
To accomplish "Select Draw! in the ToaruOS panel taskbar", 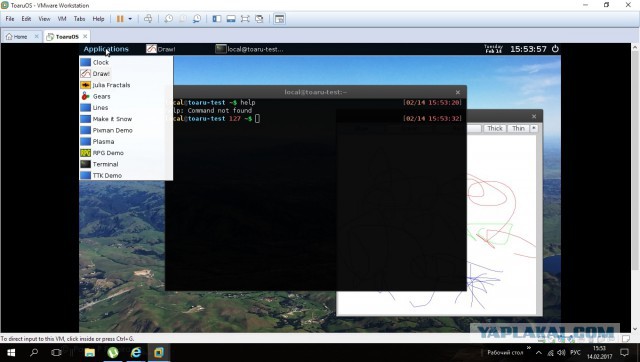I will pos(161,49).
